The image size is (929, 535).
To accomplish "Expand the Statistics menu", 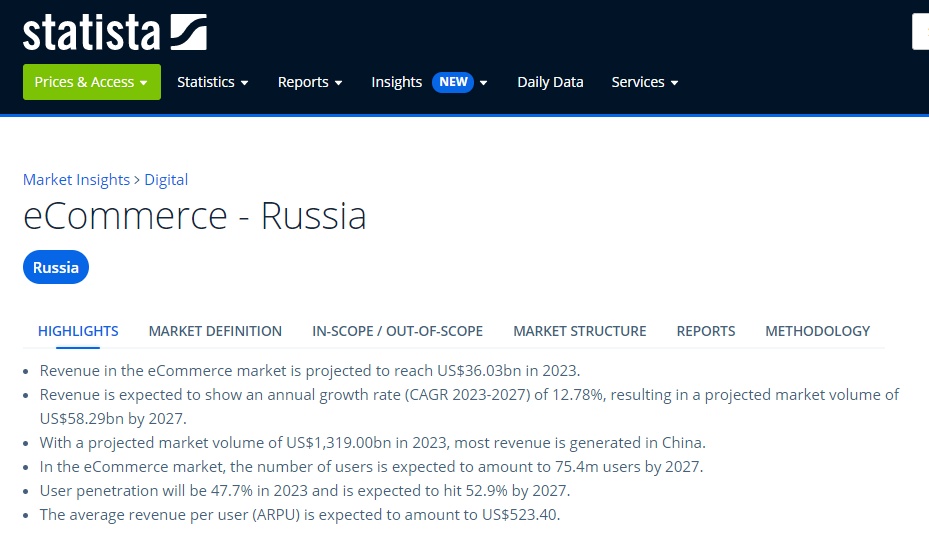I will 213,82.
